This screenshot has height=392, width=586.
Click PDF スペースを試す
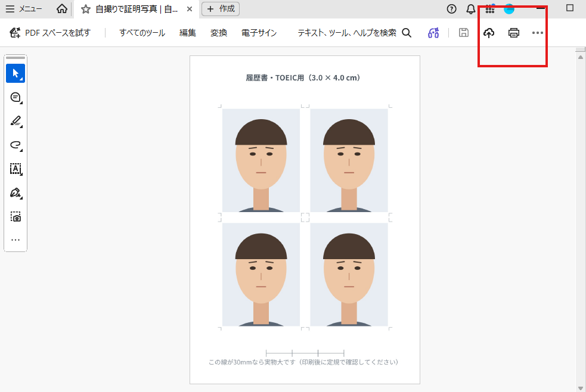(x=50, y=33)
